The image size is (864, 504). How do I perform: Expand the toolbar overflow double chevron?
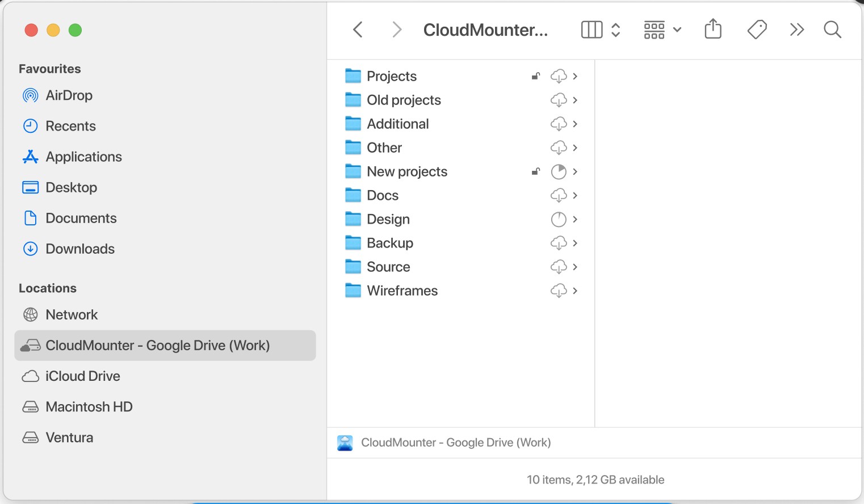796,30
